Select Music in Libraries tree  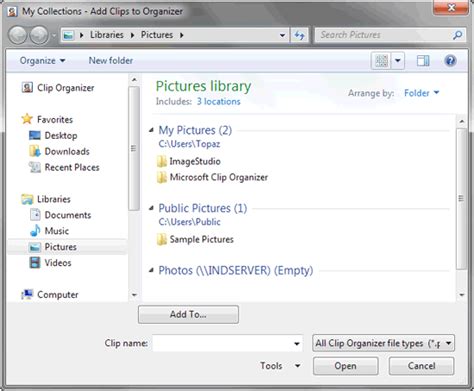(x=49, y=231)
